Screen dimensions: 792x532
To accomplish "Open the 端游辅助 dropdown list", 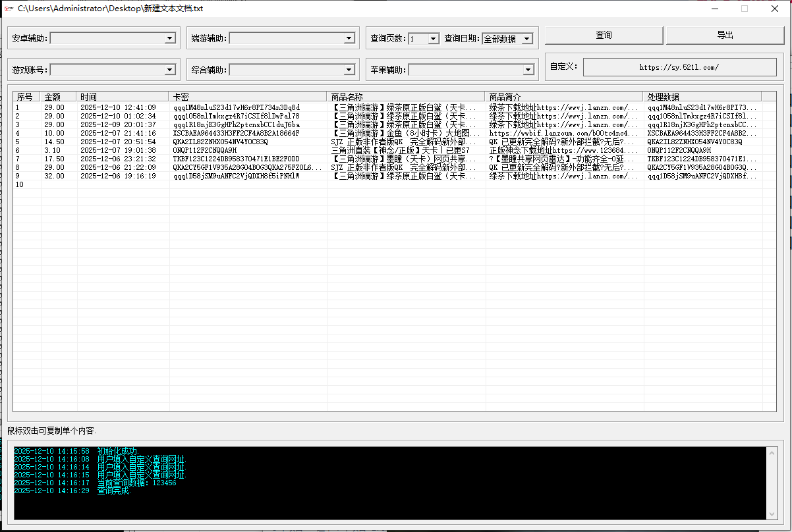I will [350, 38].
